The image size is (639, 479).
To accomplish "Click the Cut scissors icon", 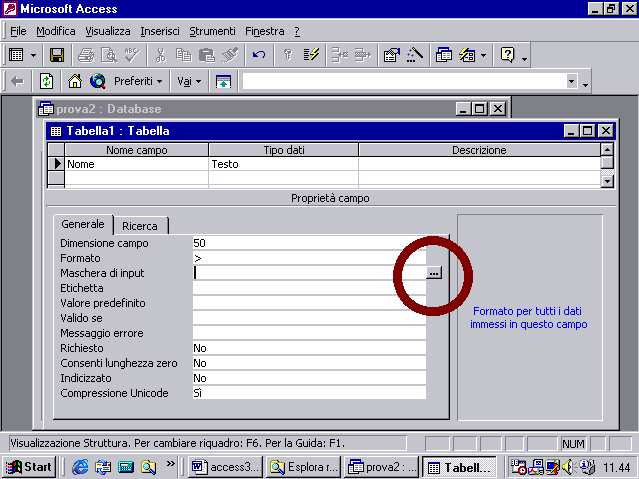I will point(161,55).
